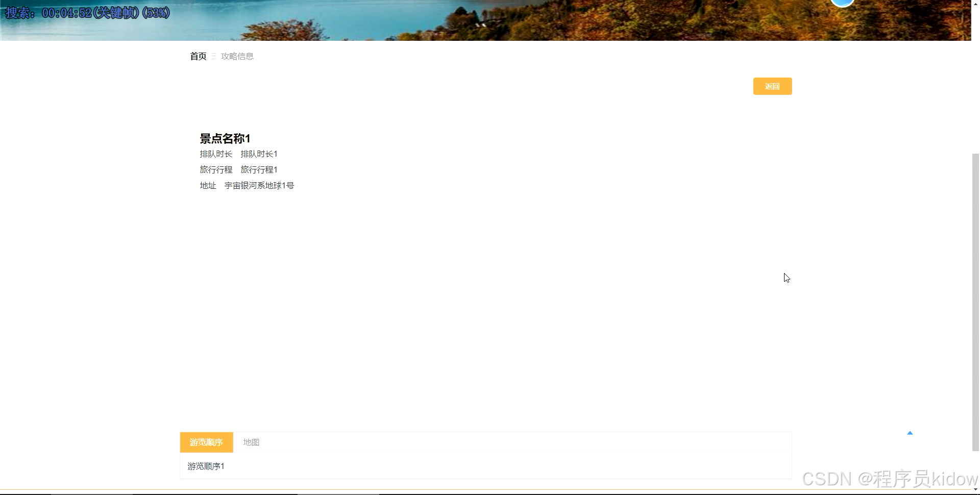Screen dimensions: 980x495
Task: Switch to the 游览顺序 tab
Action: point(206,442)
